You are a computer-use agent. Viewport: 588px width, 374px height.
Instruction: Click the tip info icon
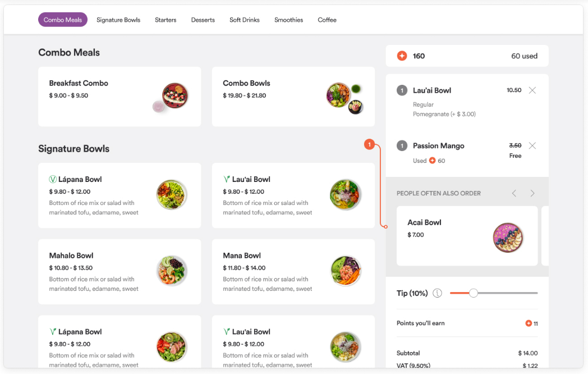click(437, 293)
